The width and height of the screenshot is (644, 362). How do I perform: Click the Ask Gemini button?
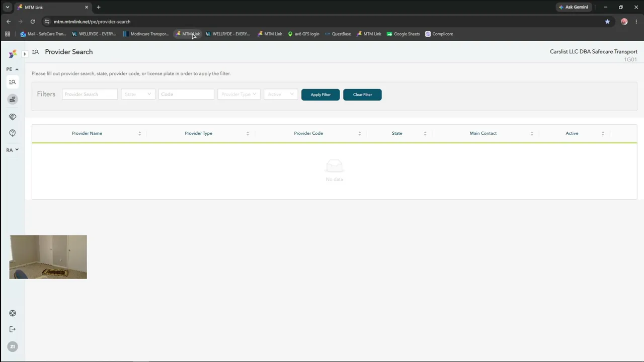pos(573,7)
